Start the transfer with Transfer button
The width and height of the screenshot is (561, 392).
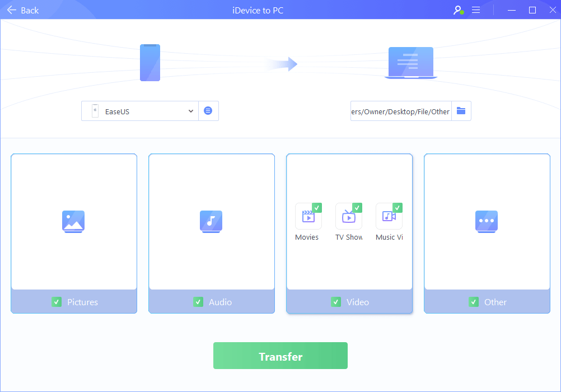[x=280, y=356]
